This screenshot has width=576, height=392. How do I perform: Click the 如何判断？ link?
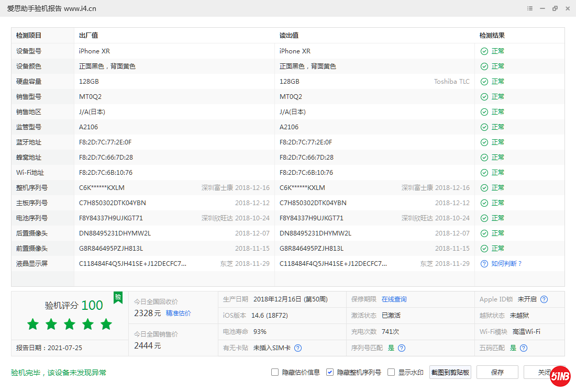click(x=506, y=264)
